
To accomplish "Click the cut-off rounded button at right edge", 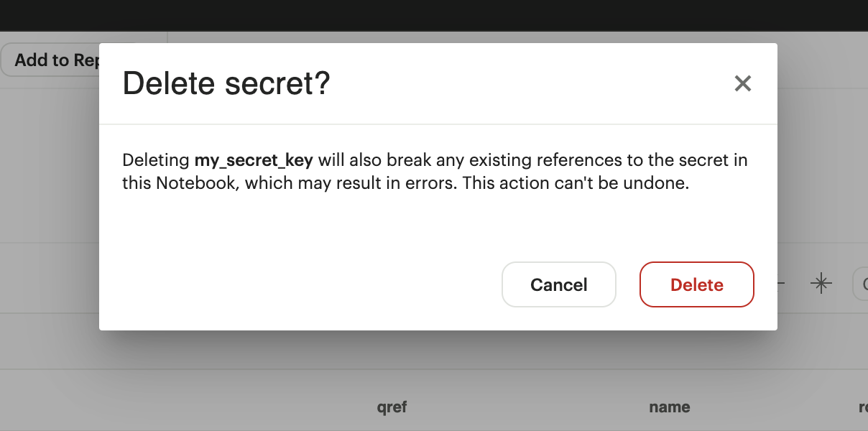I will (x=860, y=284).
